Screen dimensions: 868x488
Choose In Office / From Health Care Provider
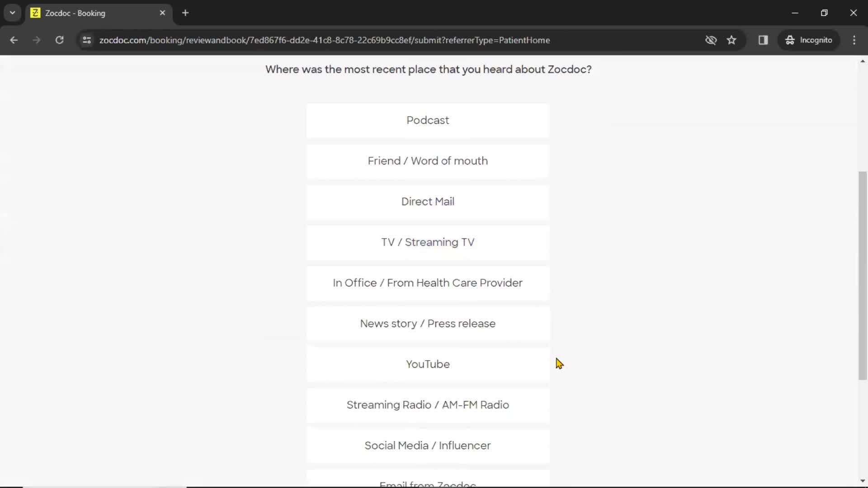428,283
